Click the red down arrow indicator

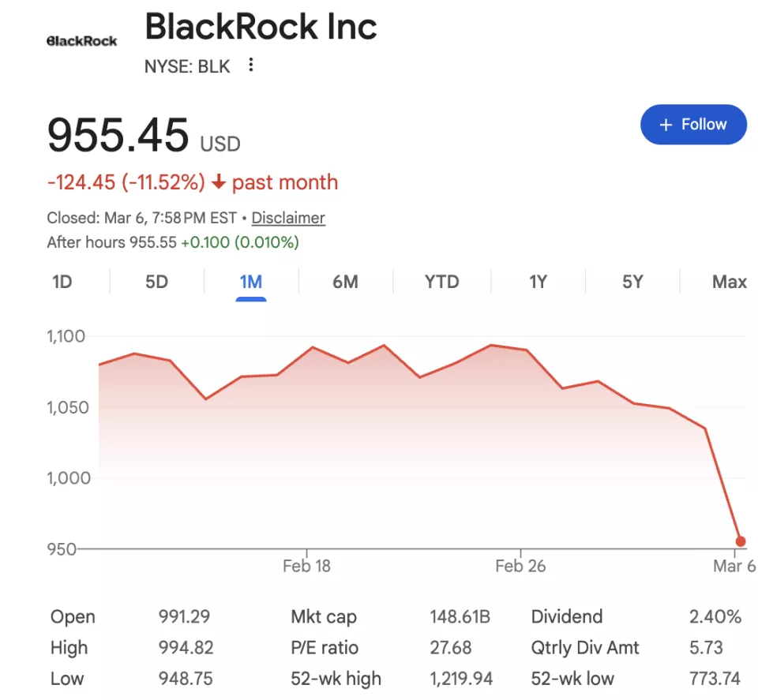pyautogui.click(x=219, y=182)
